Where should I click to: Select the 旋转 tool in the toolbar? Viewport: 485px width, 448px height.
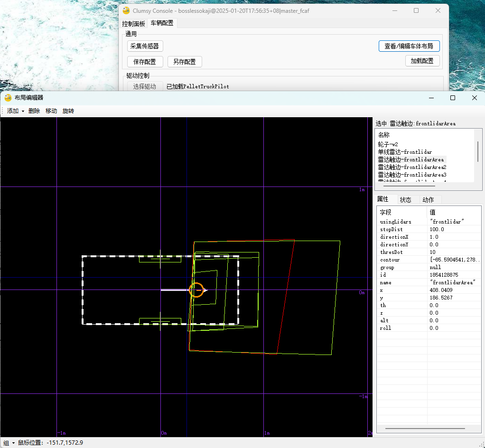(x=68, y=111)
